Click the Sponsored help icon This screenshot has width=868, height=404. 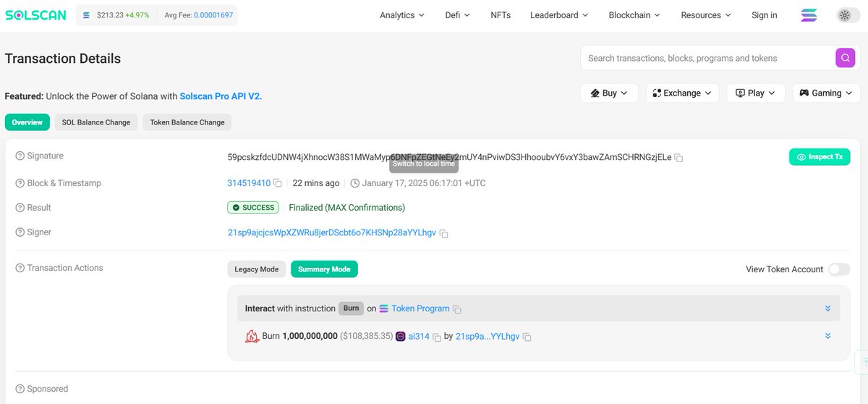click(x=20, y=389)
